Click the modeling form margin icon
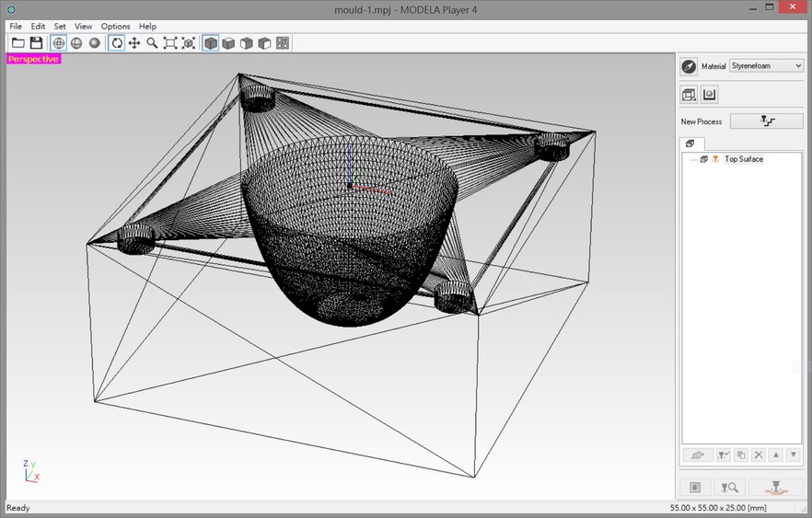The height and width of the screenshot is (518, 812). 709,94
